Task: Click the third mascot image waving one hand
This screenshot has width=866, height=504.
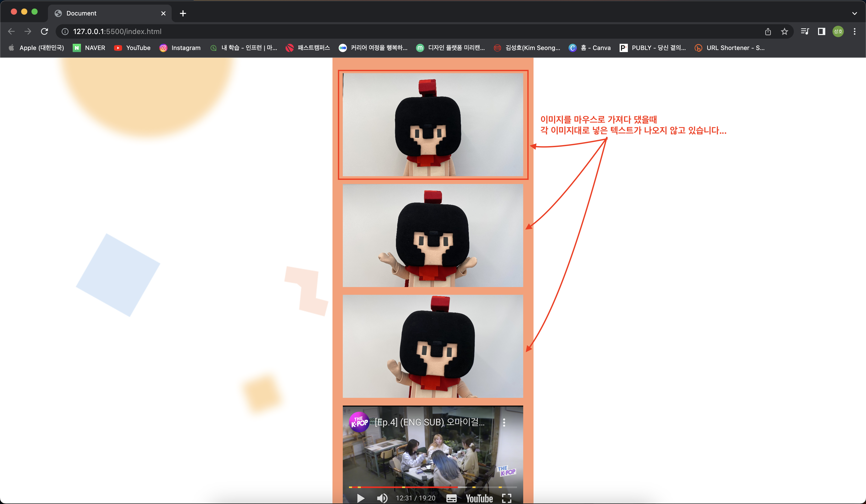Action: tap(433, 346)
